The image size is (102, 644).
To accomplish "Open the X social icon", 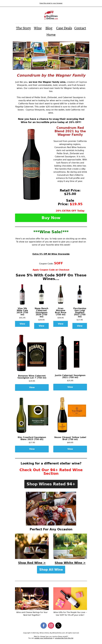I will pyautogui.click(x=59, y=625).
